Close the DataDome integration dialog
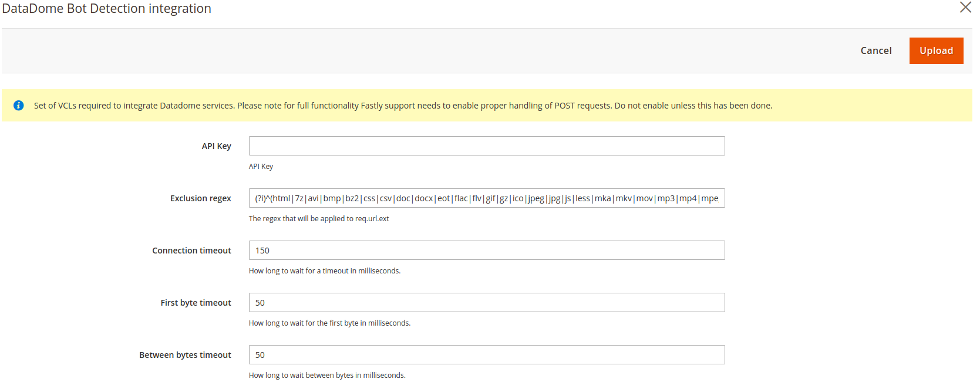 tap(965, 7)
